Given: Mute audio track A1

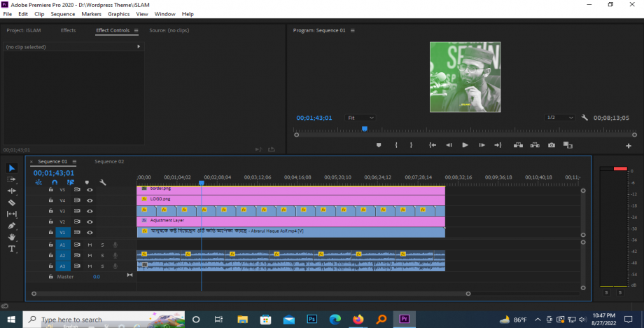Looking at the screenshot, I should coord(90,245).
